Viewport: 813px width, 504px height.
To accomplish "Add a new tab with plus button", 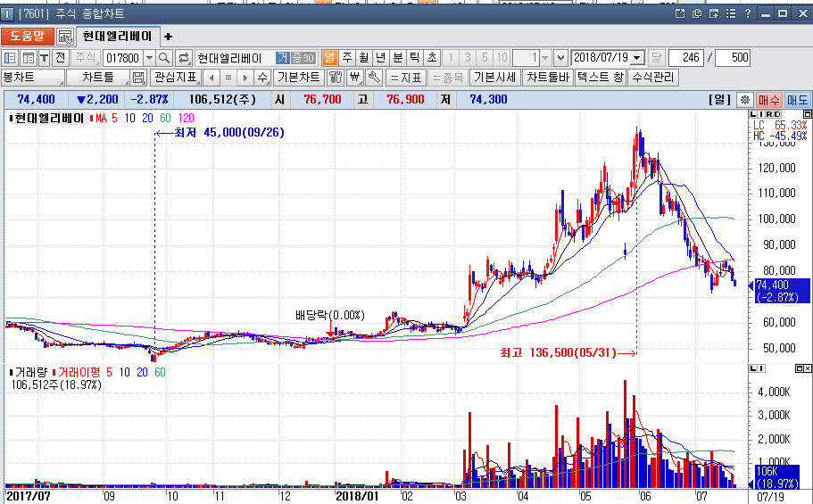I will click(x=168, y=37).
